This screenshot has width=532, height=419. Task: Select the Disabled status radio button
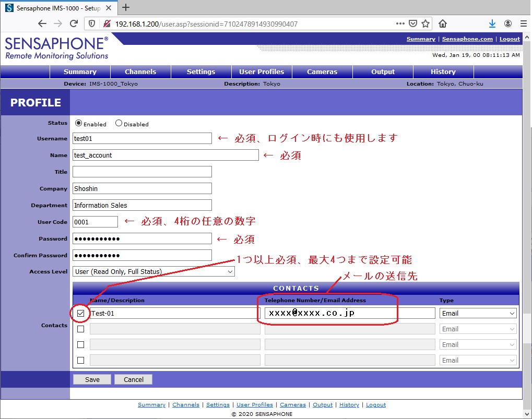pos(119,123)
